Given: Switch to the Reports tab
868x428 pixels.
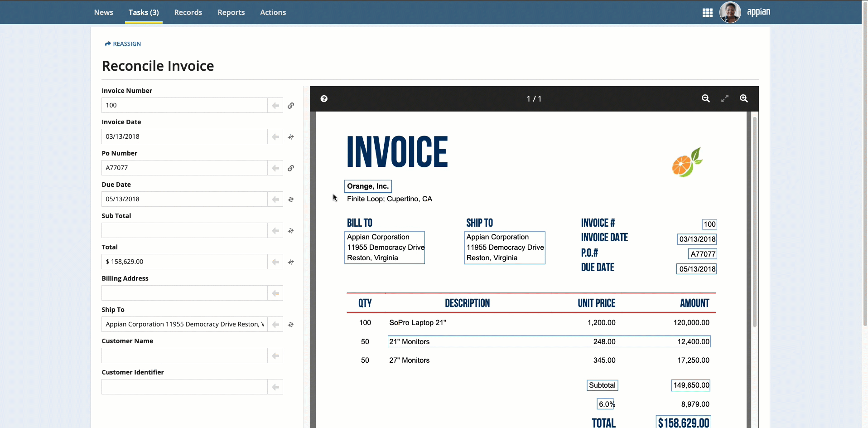Looking at the screenshot, I should 231,12.
